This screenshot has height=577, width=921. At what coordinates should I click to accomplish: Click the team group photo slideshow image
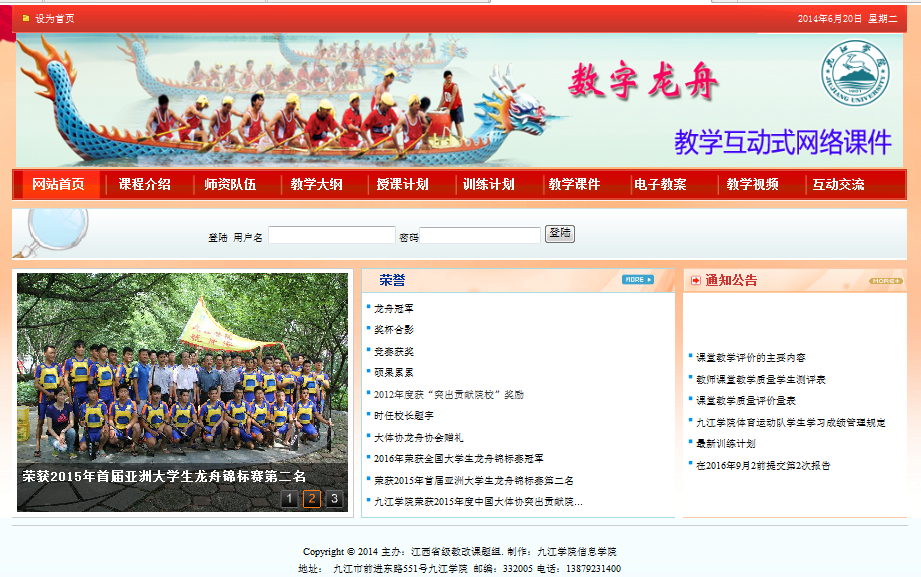(182, 380)
